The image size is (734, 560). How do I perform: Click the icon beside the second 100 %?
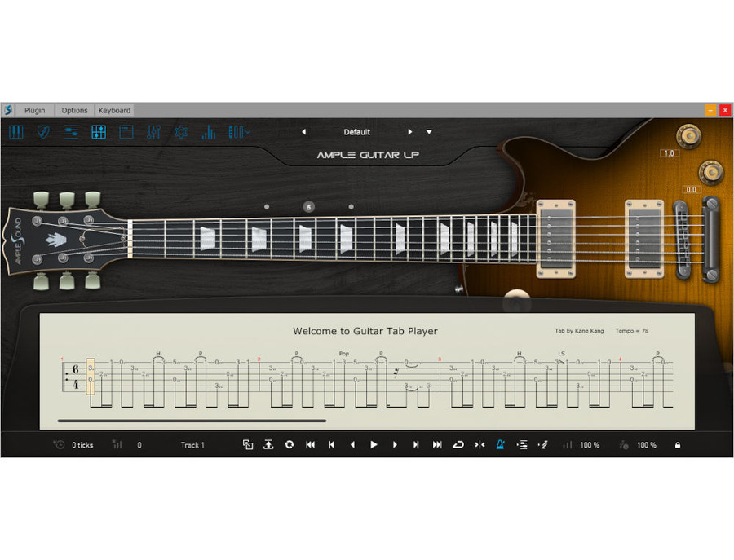tap(624, 444)
